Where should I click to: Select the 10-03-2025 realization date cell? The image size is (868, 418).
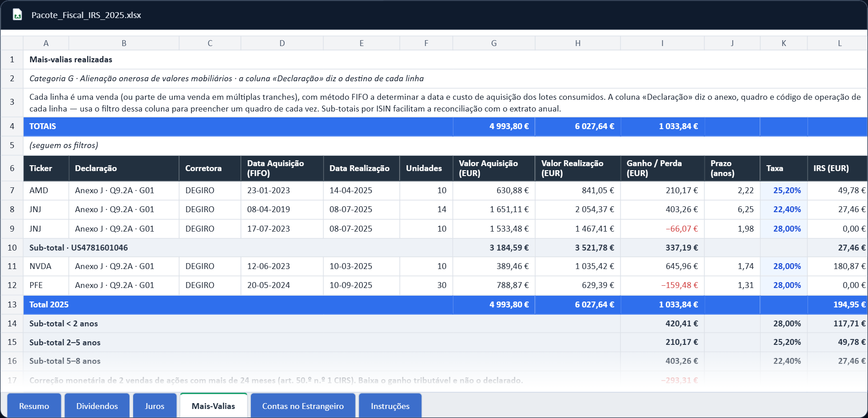tap(361, 266)
